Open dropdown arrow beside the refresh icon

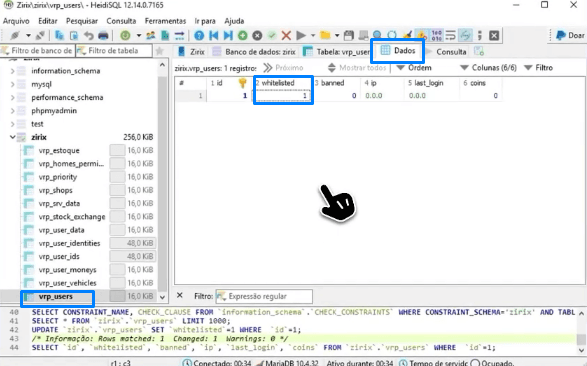pyautogui.click(x=139, y=36)
